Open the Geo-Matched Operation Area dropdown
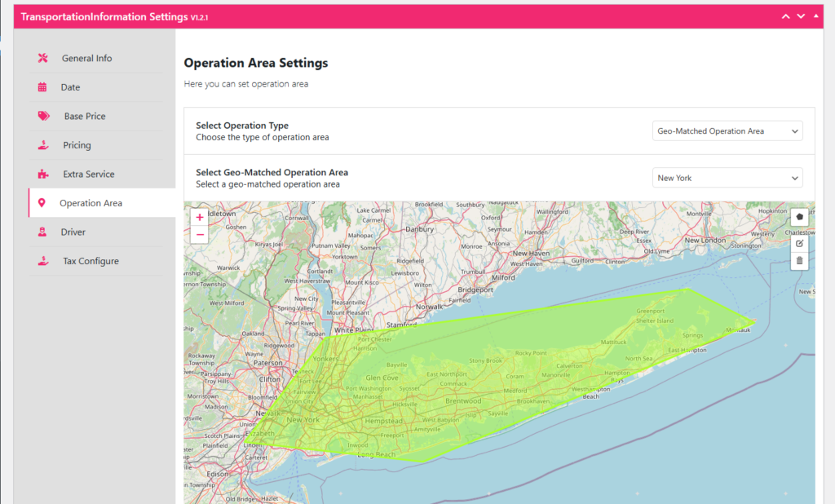This screenshot has width=835, height=504. point(727,177)
